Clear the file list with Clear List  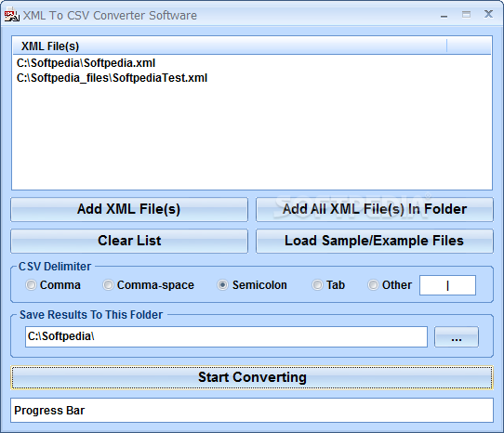pyautogui.click(x=129, y=241)
